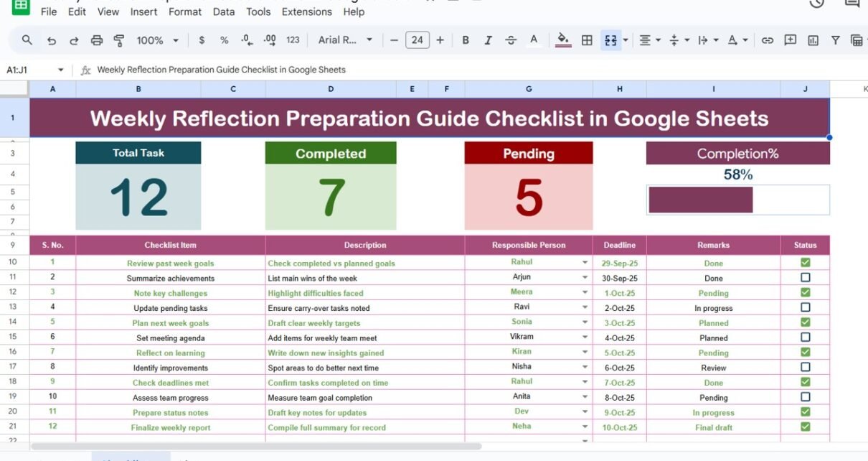Uncheck the Review past week goals checkbox
Viewport: 868px width, 461px height.
[805, 263]
